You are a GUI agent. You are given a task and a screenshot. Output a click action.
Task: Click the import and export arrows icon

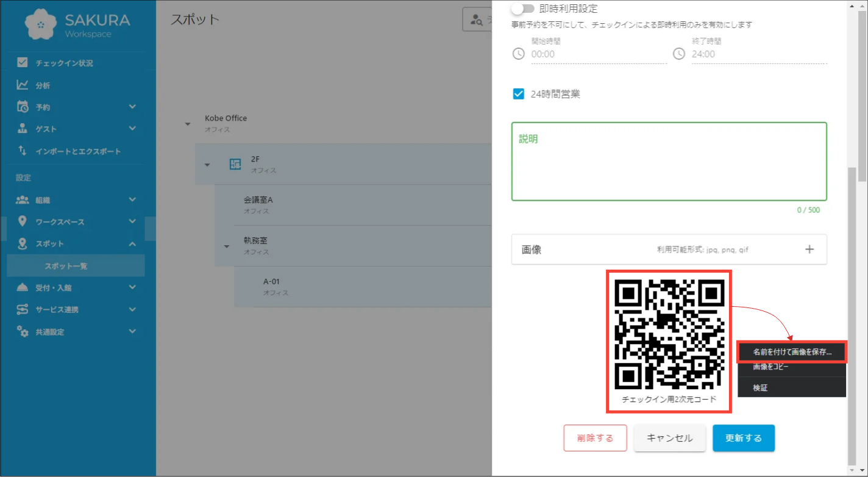[23, 151]
